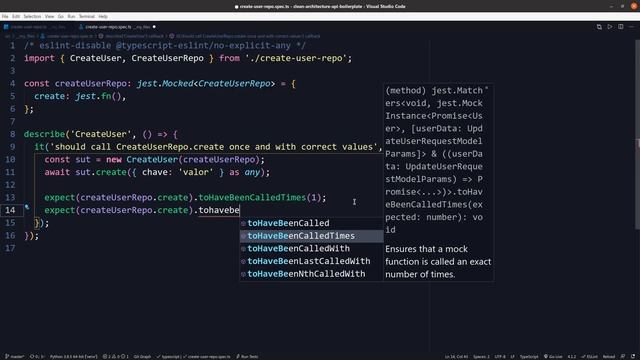Viewport: 640px width, 360px height.
Task: Change indentation via Spaces: 2 indicator
Action: (481, 357)
